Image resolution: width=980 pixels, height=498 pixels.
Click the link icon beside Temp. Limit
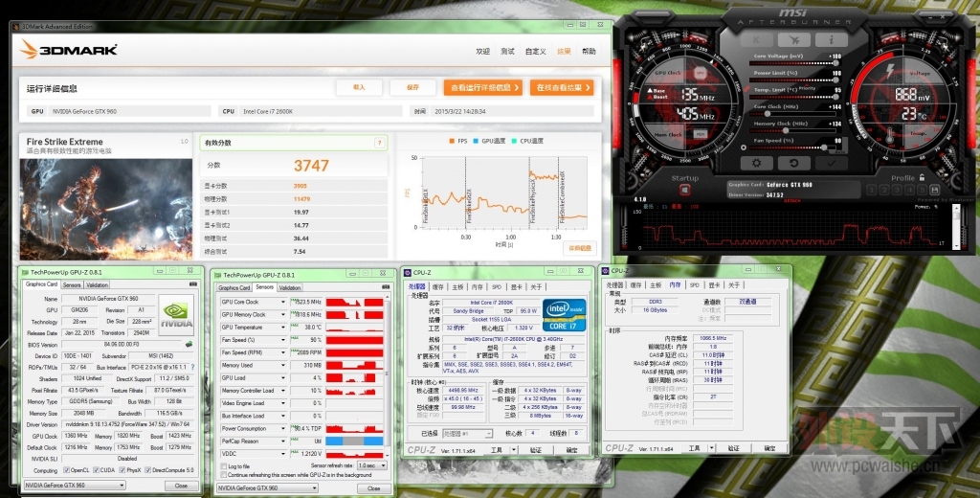(x=746, y=89)
